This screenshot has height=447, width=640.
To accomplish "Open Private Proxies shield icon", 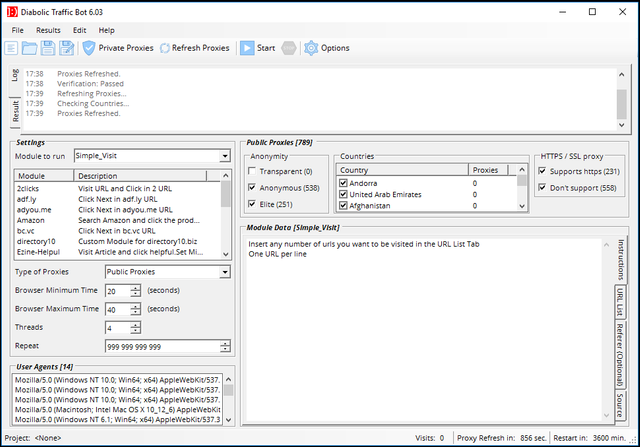I will [x=89, y=48].
